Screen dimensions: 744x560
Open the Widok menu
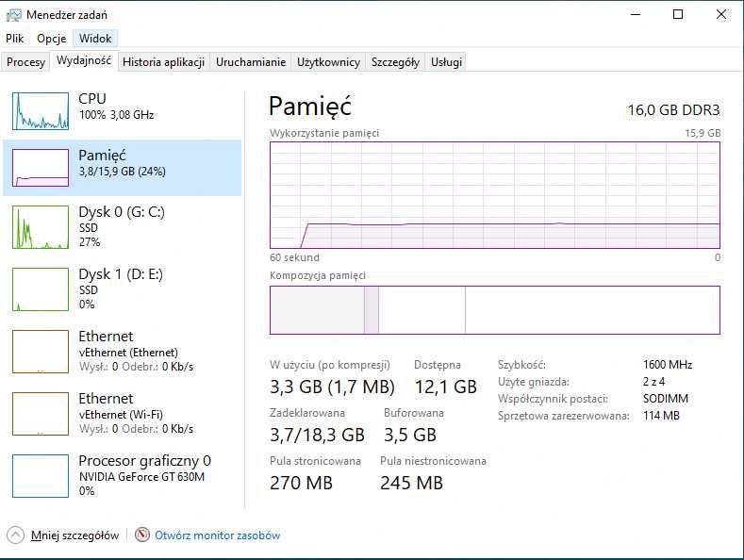tap(95, 39)
